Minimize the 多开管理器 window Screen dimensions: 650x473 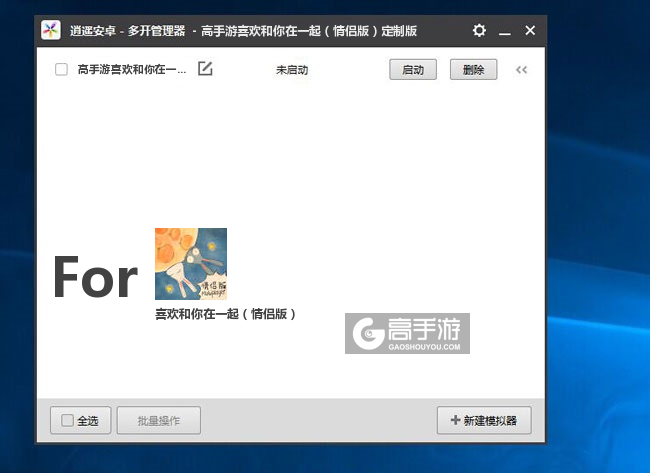coord(504,31)
